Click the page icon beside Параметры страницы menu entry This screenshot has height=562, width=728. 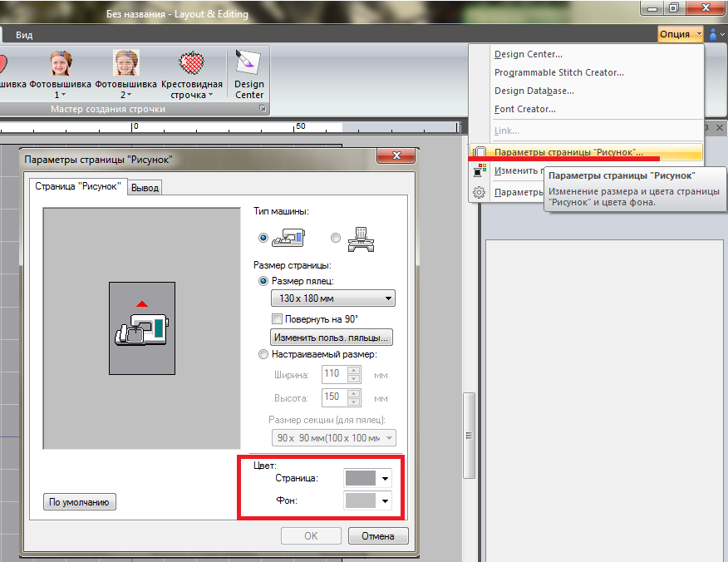[x=480, y=152]
